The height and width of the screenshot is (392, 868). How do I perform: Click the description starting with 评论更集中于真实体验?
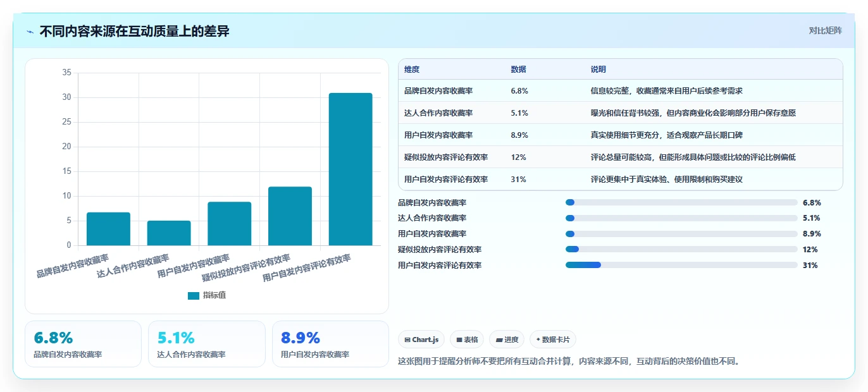[667, 180]
